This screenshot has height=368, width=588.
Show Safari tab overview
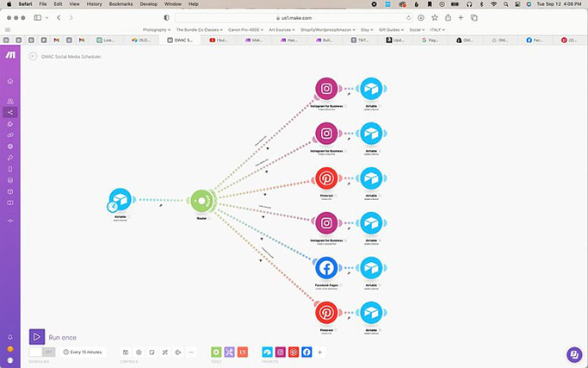pyautogui.click(x=474, y=17)
